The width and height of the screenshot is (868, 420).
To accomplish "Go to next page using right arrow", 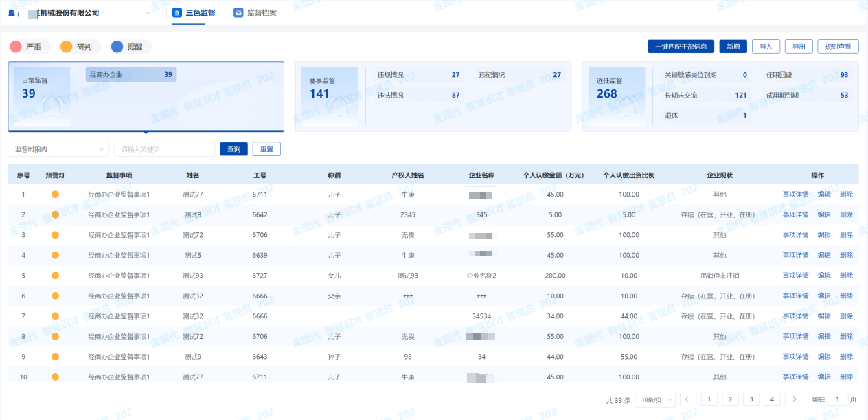I will 793,399.
